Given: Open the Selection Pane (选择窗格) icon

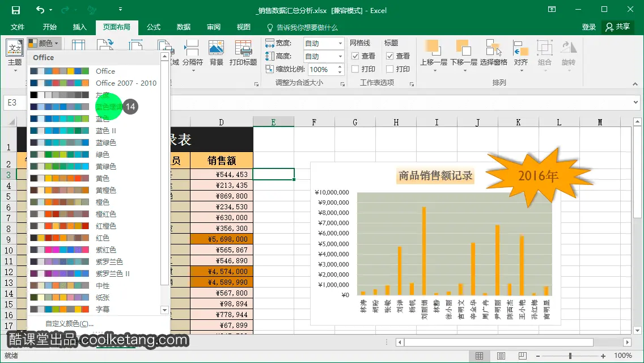Looking at the screenshot, I should pos(493,49).
